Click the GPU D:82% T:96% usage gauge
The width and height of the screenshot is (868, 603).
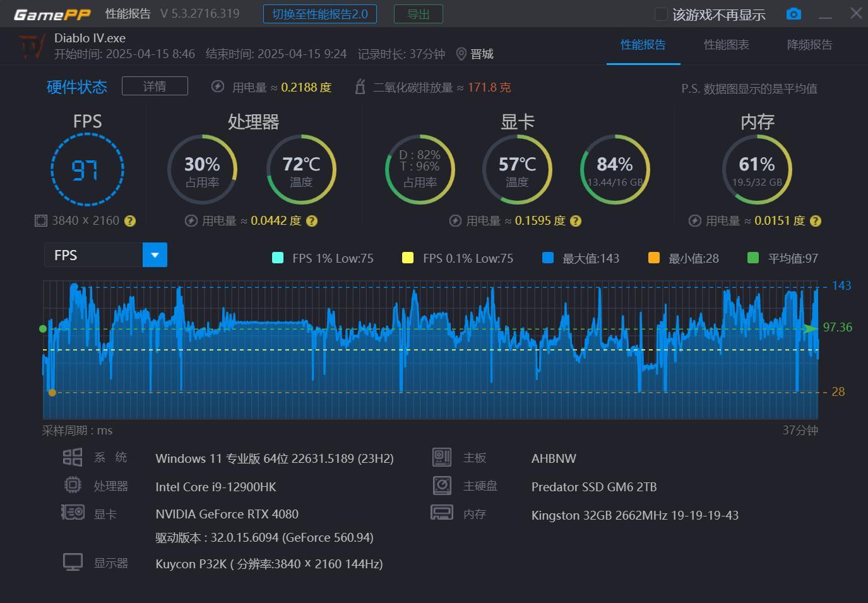click(x=420, y=169)
